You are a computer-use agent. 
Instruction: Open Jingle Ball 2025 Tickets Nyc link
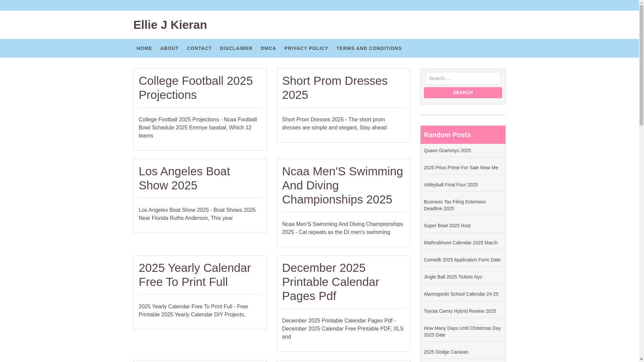point(453,277)
